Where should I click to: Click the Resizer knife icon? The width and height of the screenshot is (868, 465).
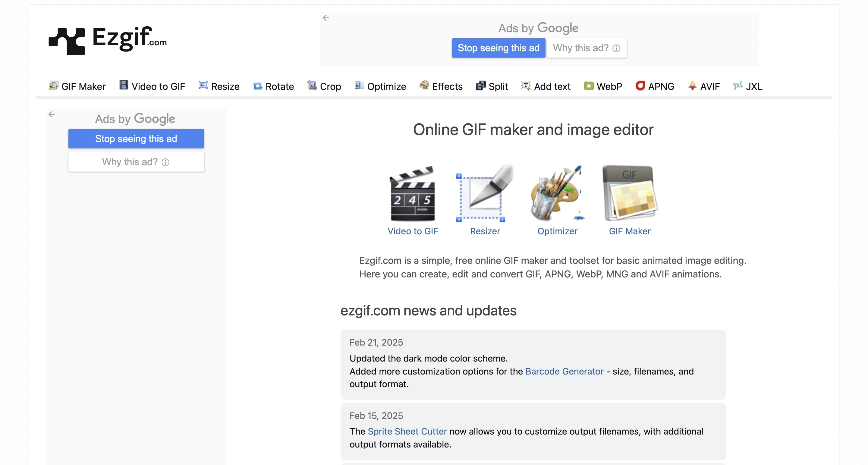[485, 194]
